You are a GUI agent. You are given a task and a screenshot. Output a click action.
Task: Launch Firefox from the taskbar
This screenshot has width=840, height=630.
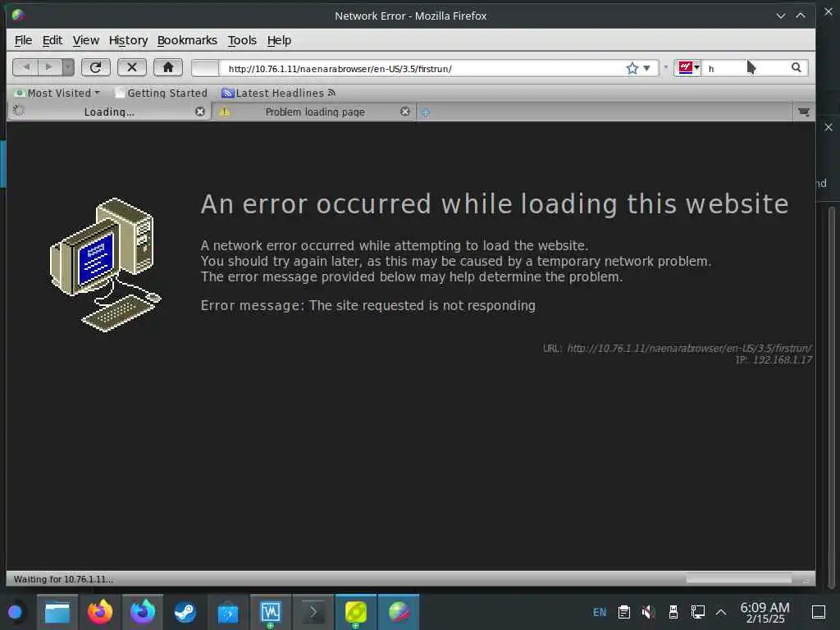click(99, 612)
